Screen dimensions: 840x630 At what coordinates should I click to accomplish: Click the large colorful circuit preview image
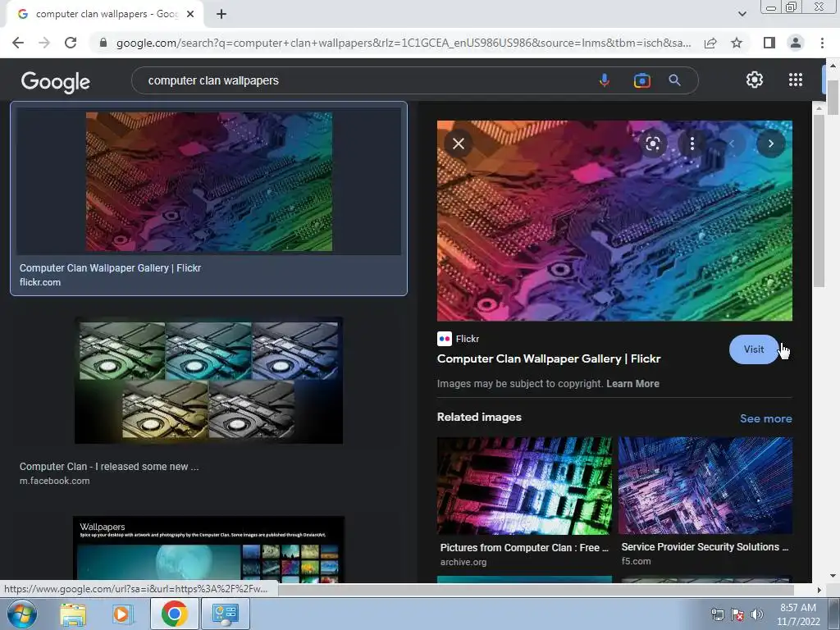[614, 221]
